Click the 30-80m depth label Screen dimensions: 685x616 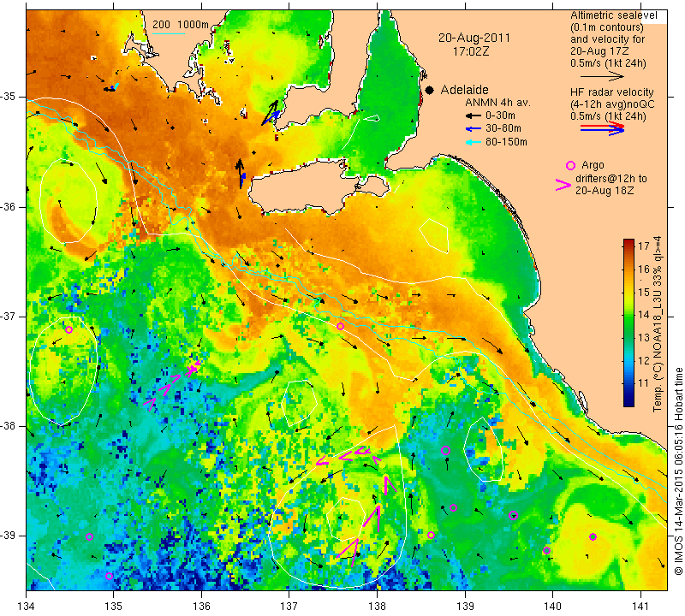(503, 128)
